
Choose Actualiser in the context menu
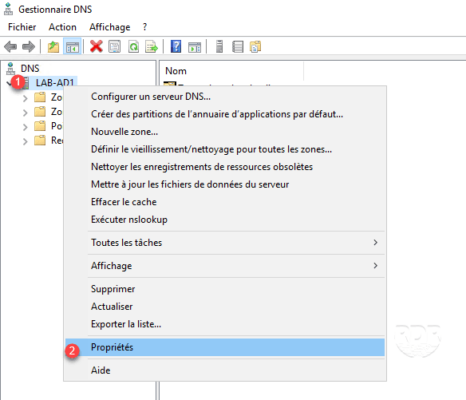225,306
